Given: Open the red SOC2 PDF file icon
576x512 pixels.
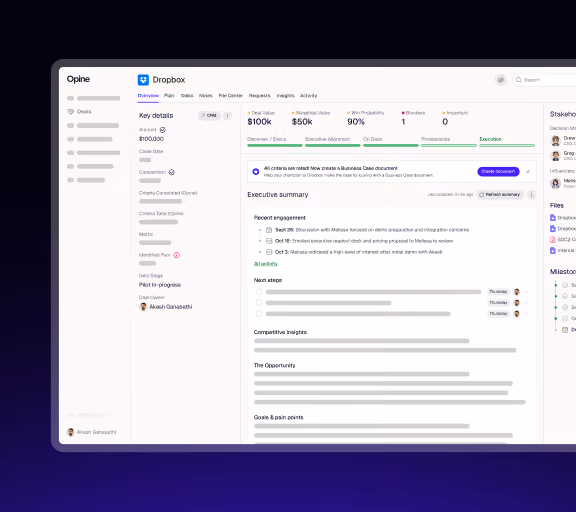Looking at the screenshot, I should tap(552, 239).
